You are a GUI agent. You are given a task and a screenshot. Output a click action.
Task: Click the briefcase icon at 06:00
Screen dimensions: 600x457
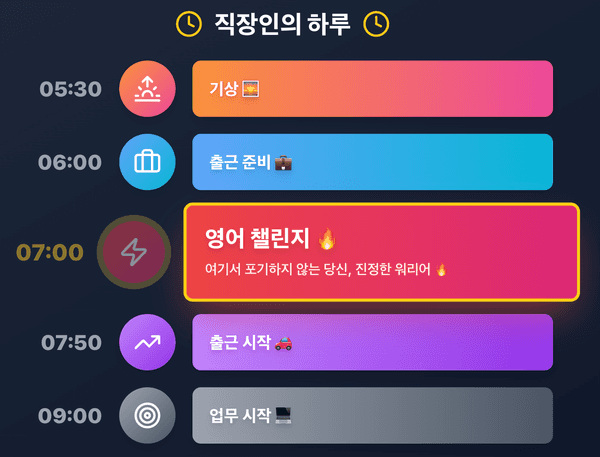147,162
